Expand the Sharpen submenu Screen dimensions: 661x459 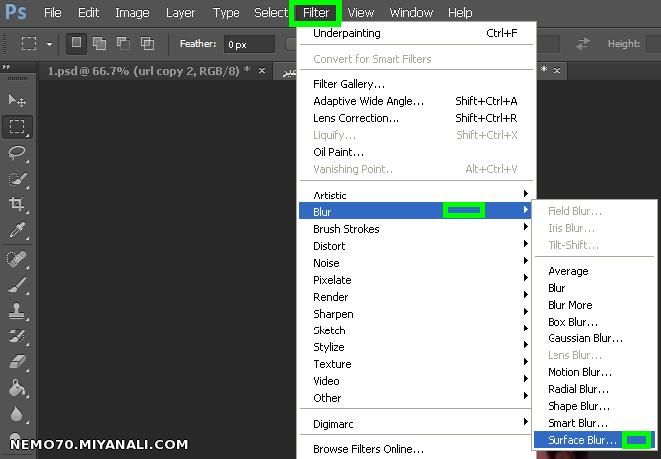point(415,314)
